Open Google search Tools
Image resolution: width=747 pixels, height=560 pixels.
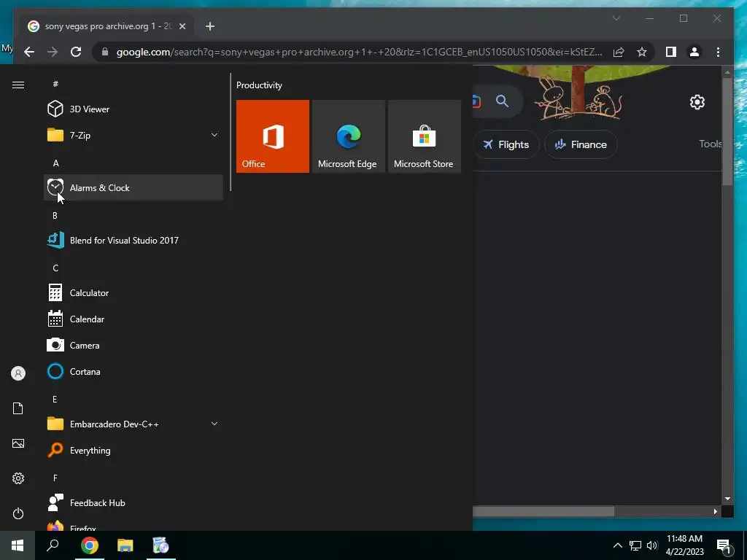[x=711, y=144]
